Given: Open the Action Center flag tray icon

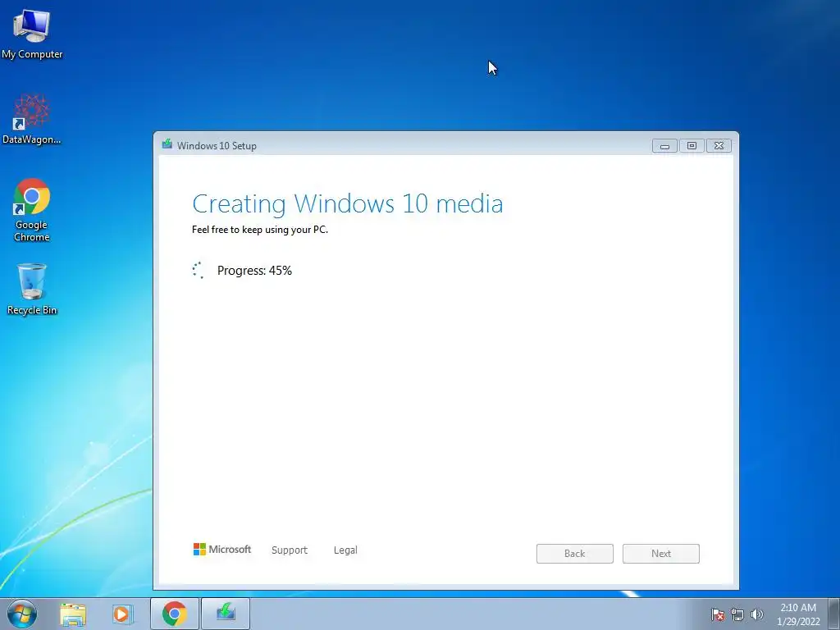Looking at the screenshot, I should point(717,614).
